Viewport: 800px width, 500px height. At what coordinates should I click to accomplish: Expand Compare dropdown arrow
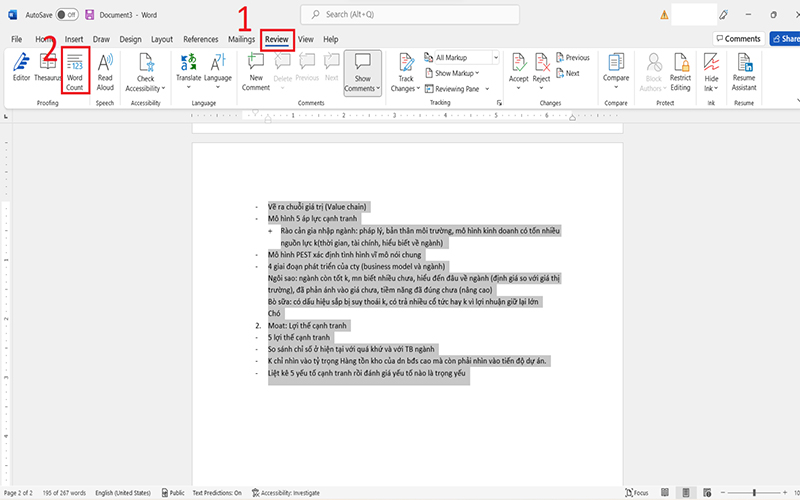coord(616,87)
